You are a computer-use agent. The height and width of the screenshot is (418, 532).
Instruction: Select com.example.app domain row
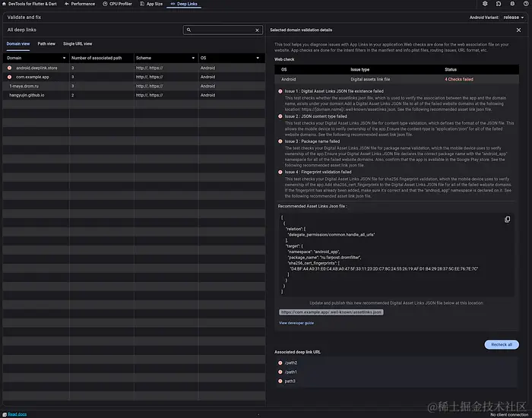[134, 77]
